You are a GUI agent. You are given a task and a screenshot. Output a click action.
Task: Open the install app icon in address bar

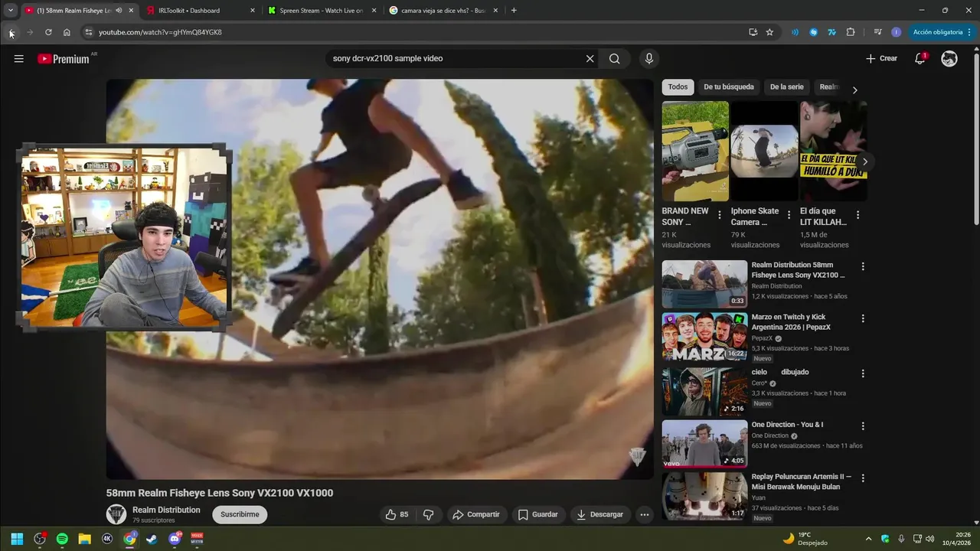[753, 32]
